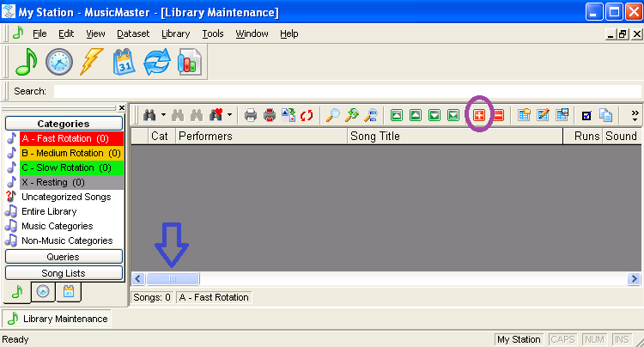This screenshot has width=644, height=347.
Task: Open the green music note Library icon
Action: tap(27, 62)
